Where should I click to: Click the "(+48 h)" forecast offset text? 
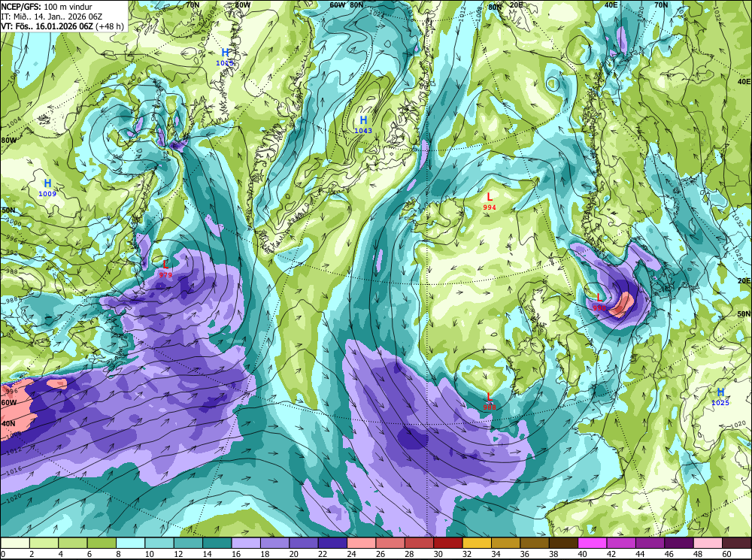[x=110, y=26]
